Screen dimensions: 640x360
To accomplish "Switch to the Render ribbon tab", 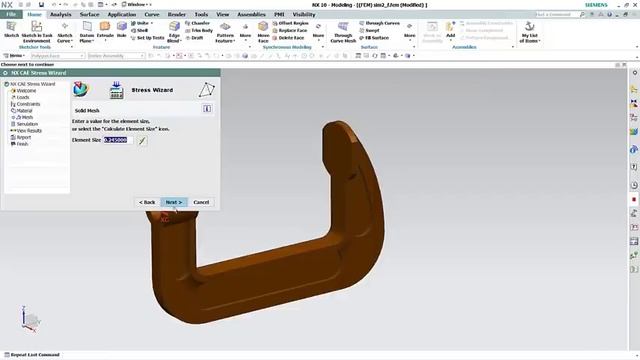I will coord(176,14).
